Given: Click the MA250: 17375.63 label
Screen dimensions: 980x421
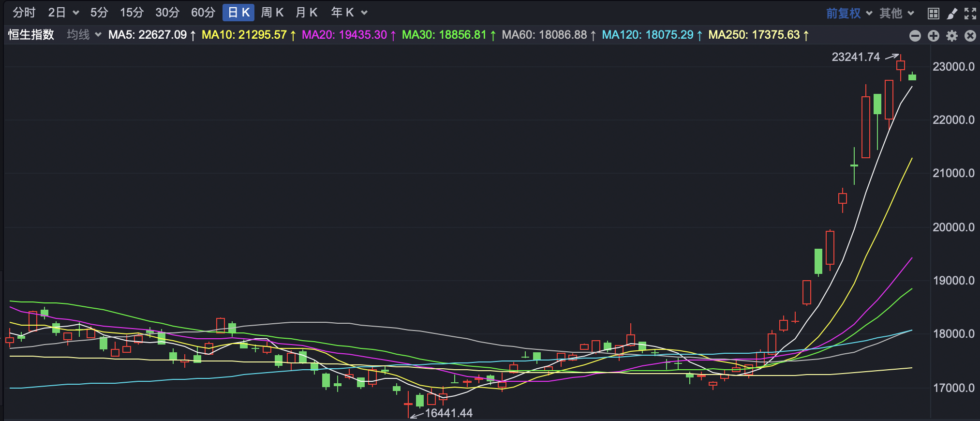Looking at the screenshot, I should [x=759, y=35].
